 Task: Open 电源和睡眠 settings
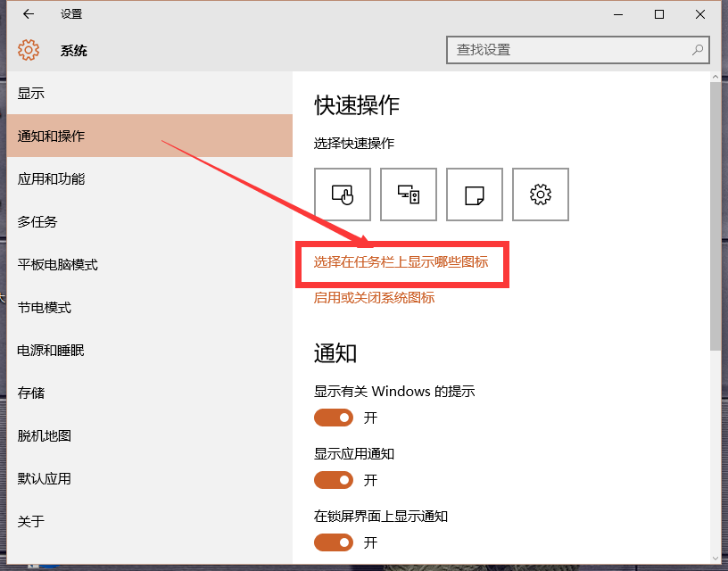[150, 350]
